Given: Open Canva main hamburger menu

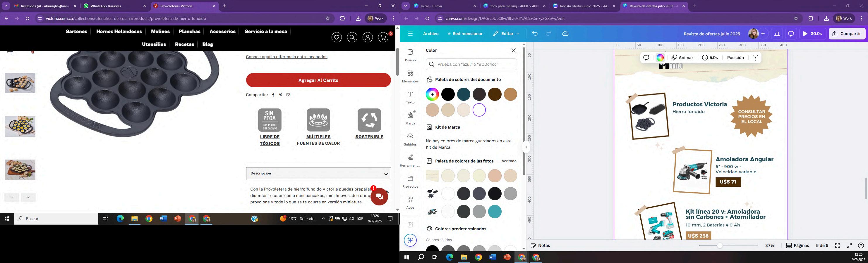Looking at the screenshot, I should point(410,34).
